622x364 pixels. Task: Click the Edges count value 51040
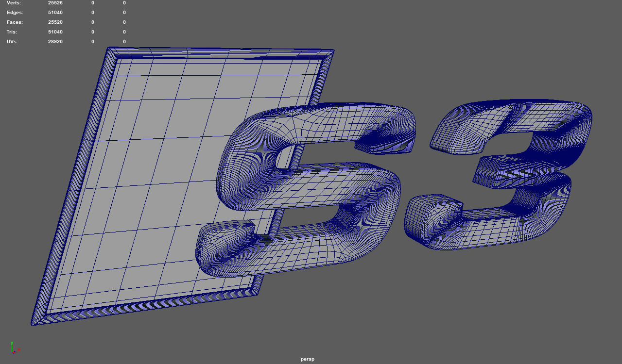pos(55,13)
